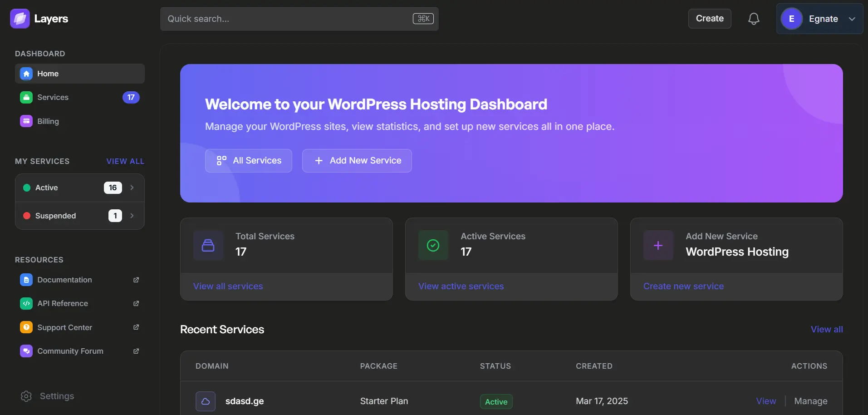Click the API Reference code icon

point(26,303)
